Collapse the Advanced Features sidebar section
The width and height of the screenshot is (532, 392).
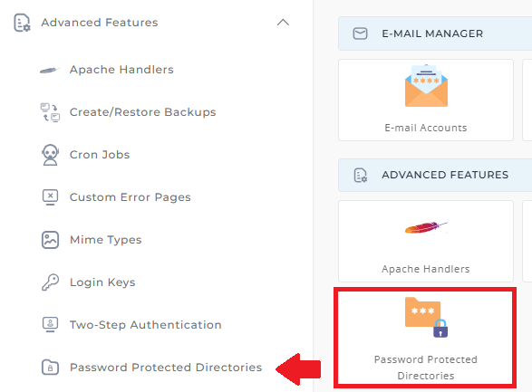pos(283,23)
